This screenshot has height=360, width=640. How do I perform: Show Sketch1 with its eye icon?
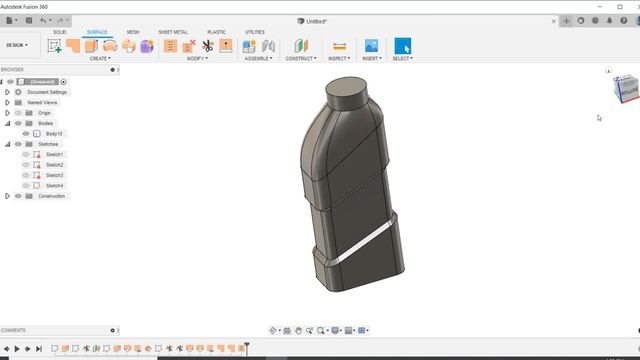point(26,155)
